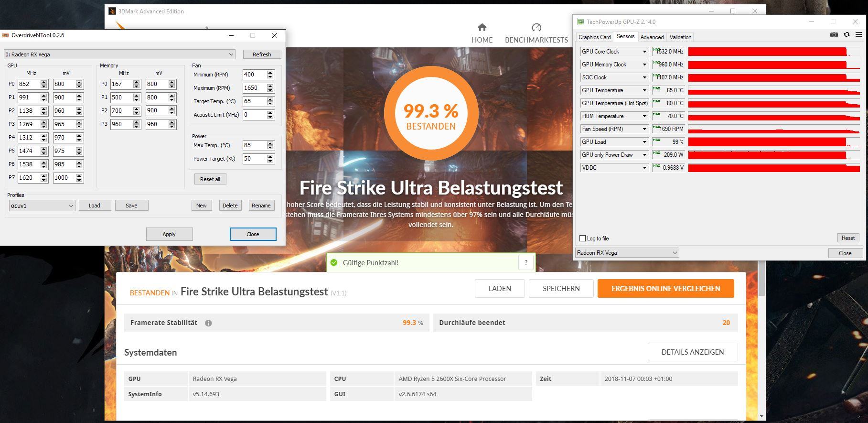868x423 pixels.
Task: Open the GPU selection dropdown in OverdriveNTool
Action: [x=119, y=54]
